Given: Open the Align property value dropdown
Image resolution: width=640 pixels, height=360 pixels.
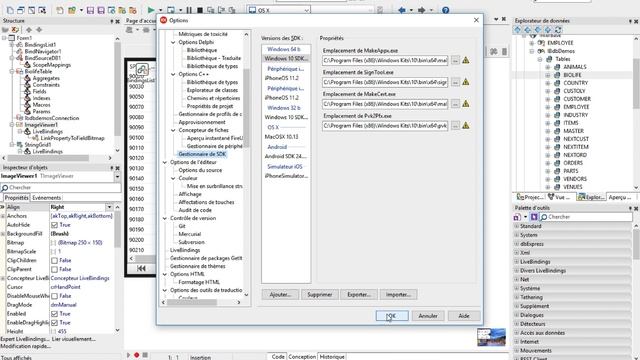Looking at the screenshot, I should (x=109, y=207).
